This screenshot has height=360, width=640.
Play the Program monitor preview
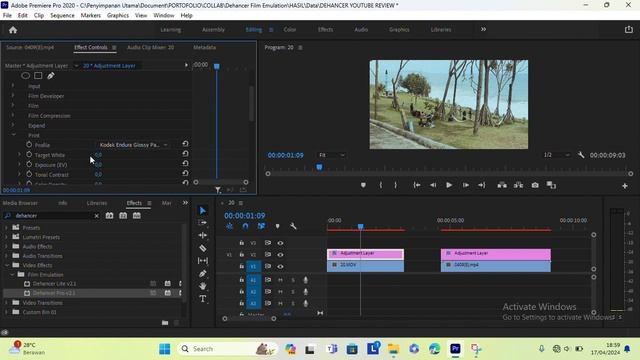pyautogui.click(x=449, y=185)
